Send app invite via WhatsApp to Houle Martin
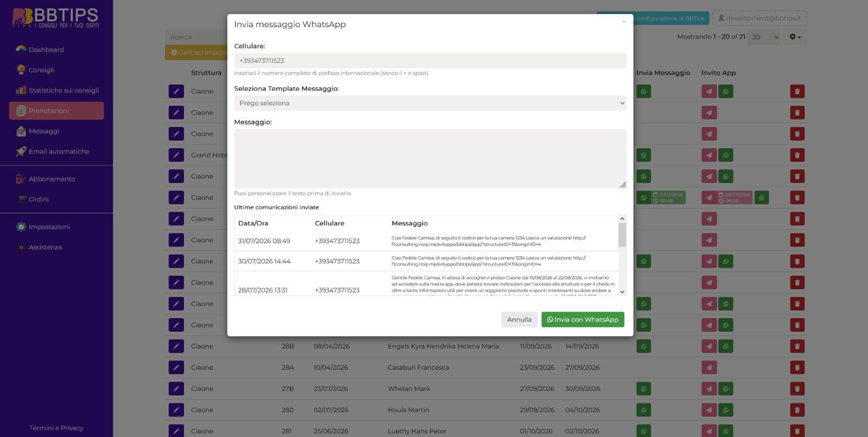 (x=726, y=410)
